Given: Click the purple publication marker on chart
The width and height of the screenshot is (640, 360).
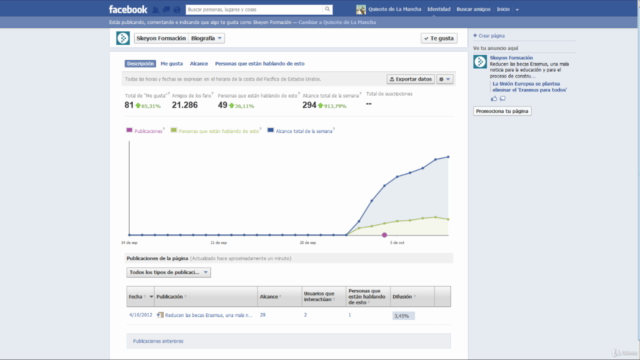Looking at the screenshot, I should (384, 235).
